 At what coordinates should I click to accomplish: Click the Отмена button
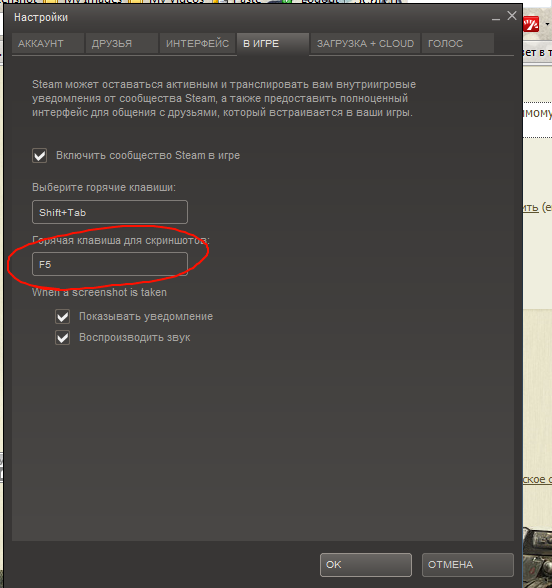click(x=467, y=565)
